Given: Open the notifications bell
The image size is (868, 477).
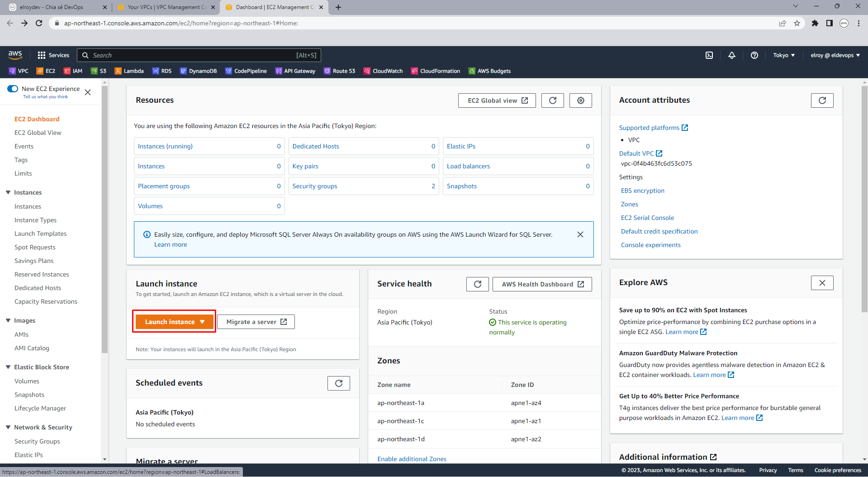Looking at the screenshot, I should (732, 55).
